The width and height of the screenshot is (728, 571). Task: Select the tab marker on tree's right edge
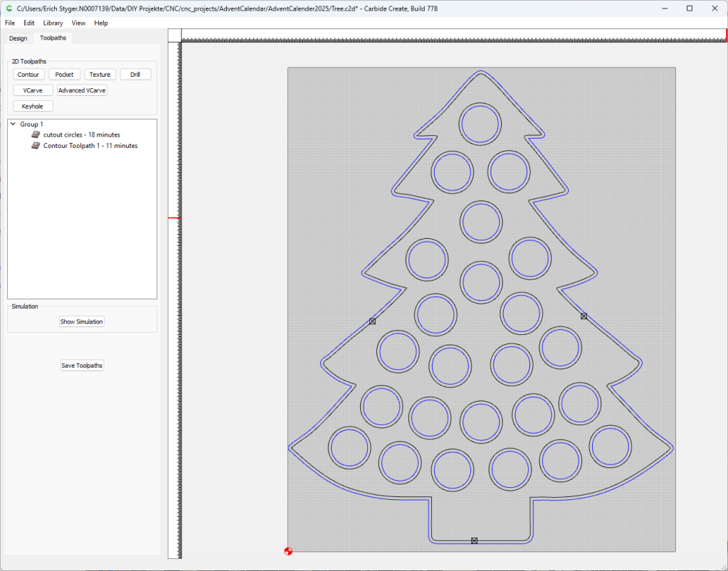[584, 316]
